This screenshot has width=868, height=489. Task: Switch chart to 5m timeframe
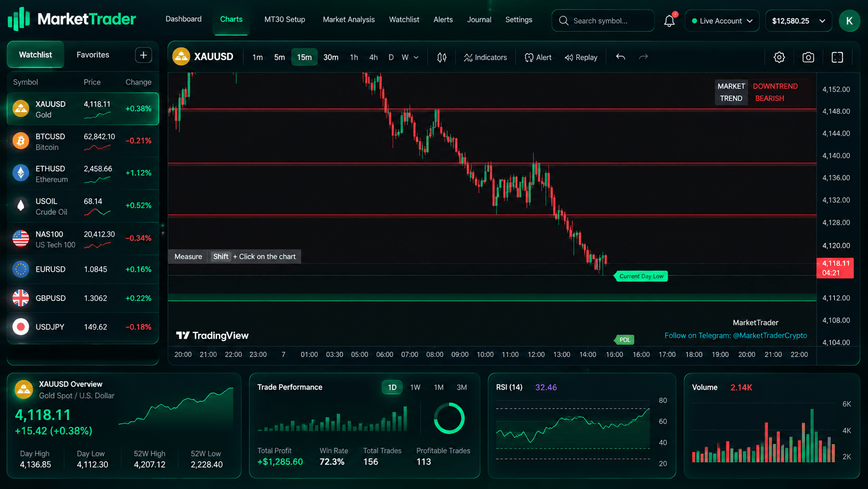point(279,57)
